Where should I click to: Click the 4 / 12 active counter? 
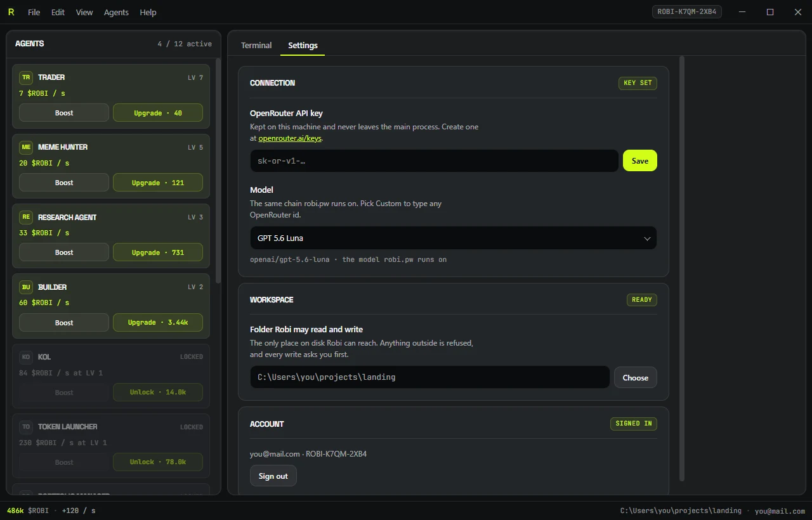pyautogui.click(x=185, y=44)
